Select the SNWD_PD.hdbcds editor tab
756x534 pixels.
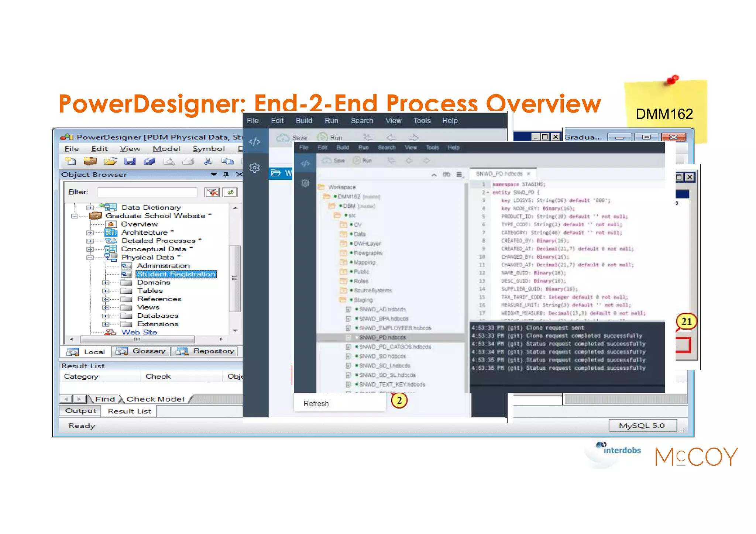click(x=502, y=174)
